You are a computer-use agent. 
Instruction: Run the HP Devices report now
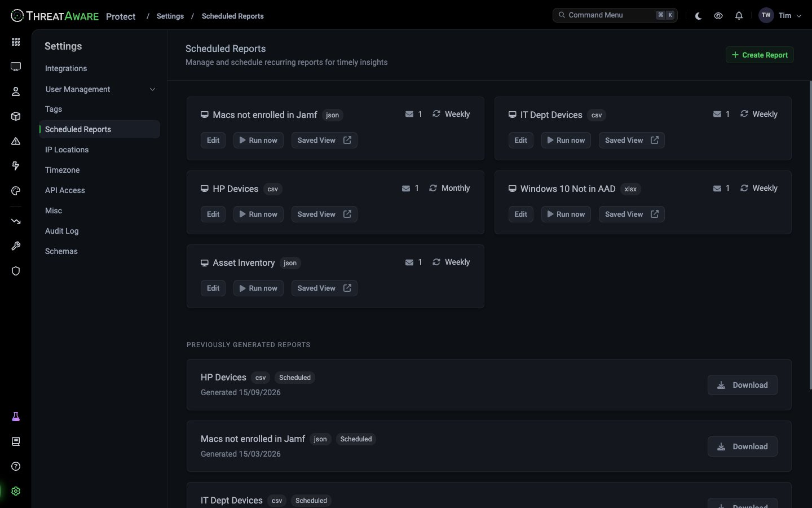[258, 214]
